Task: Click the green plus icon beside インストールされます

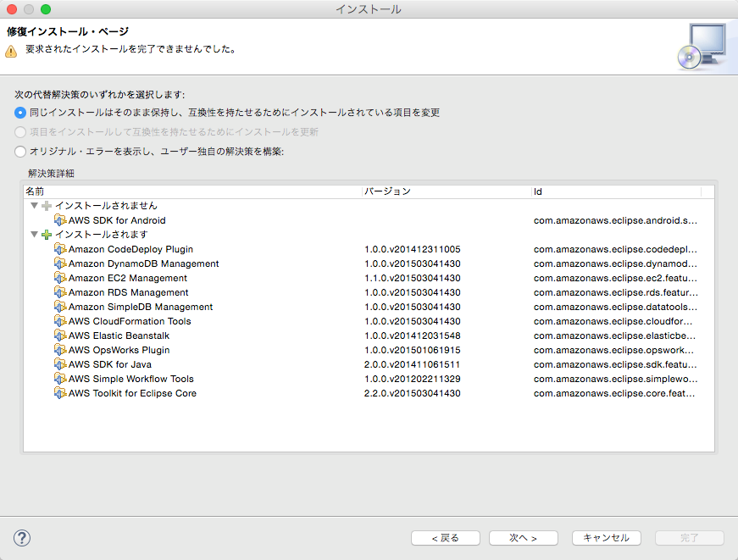Action: click(47, 235)
